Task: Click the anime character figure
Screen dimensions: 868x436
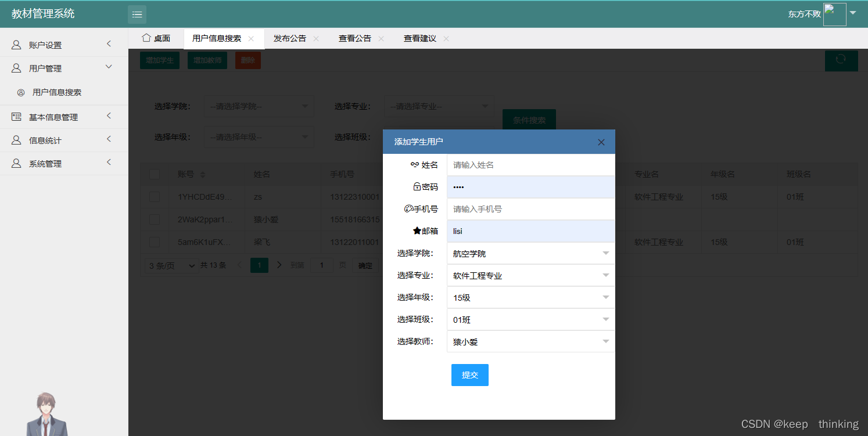Action: pos(46,414)
